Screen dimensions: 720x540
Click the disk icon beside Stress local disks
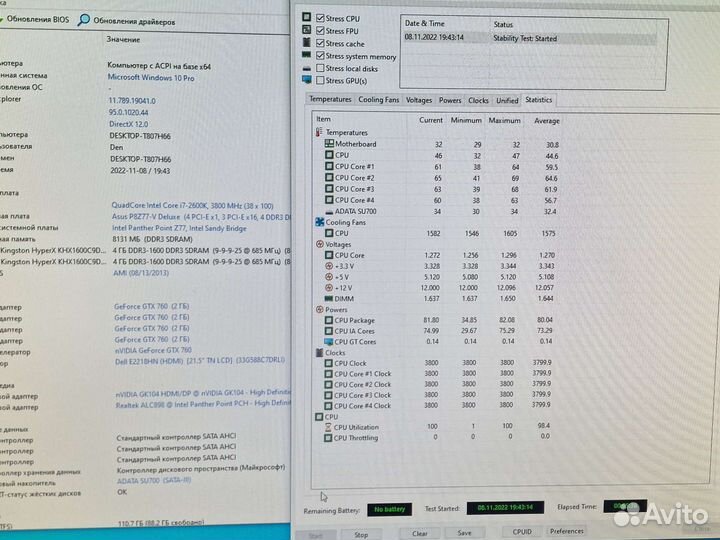pyautogui.click(x=307, y=68)
